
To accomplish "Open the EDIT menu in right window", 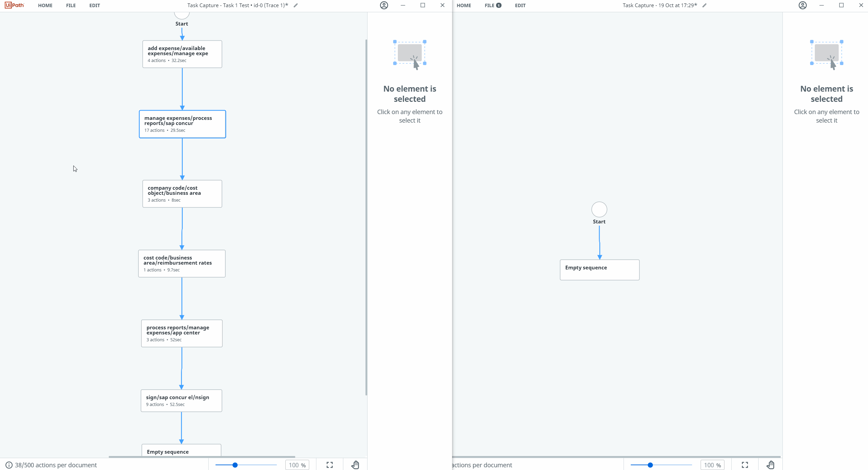I will point(520,5).
